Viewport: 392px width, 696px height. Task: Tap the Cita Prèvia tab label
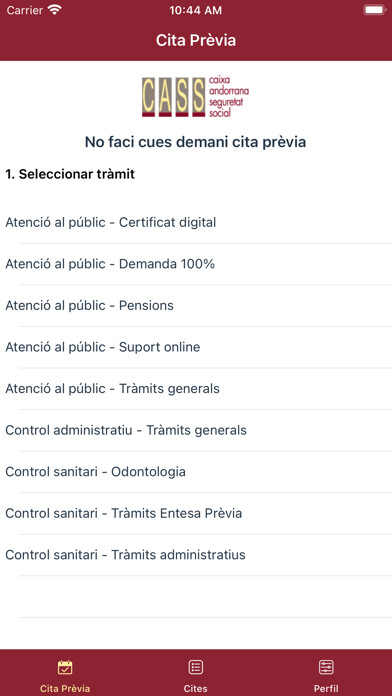click(65, 688)
